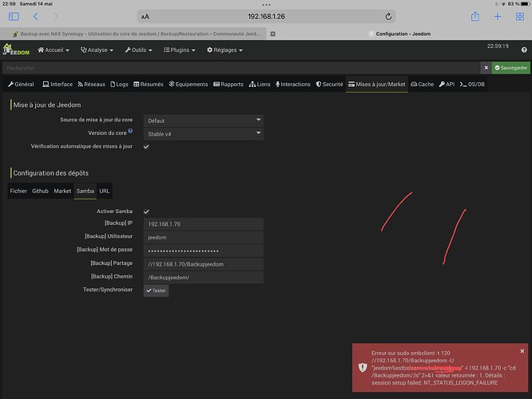Click the [Backup] IP field
Screen dimensions: 532x399
coord(204,223)
